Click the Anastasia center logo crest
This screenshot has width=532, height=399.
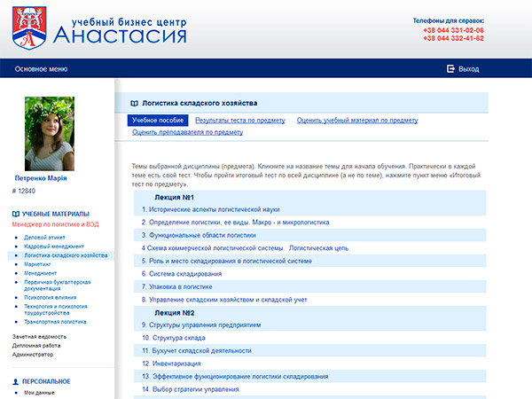pyautogui.click(x=29, y=27)
